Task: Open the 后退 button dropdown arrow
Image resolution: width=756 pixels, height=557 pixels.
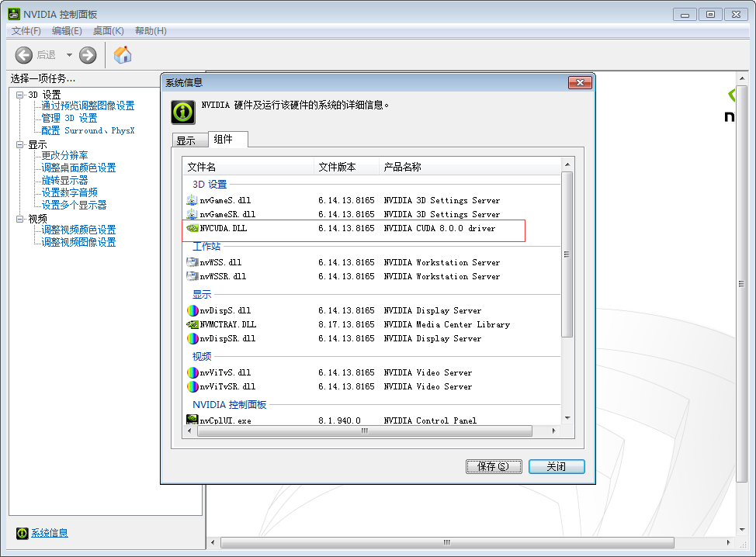Action: click(68, 55)
